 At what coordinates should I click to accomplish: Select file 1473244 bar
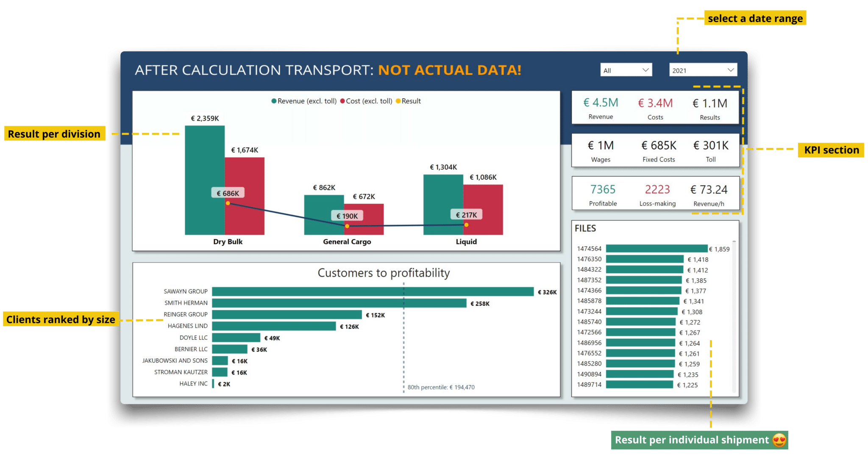pos(642,311)
